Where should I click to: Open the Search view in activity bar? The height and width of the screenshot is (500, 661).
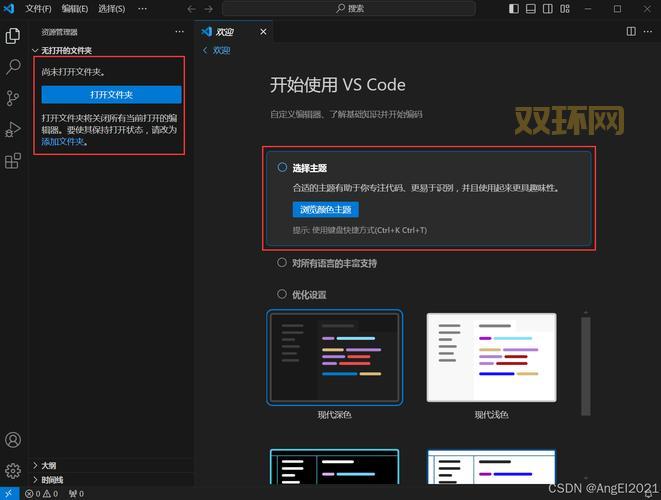(13, 67)
